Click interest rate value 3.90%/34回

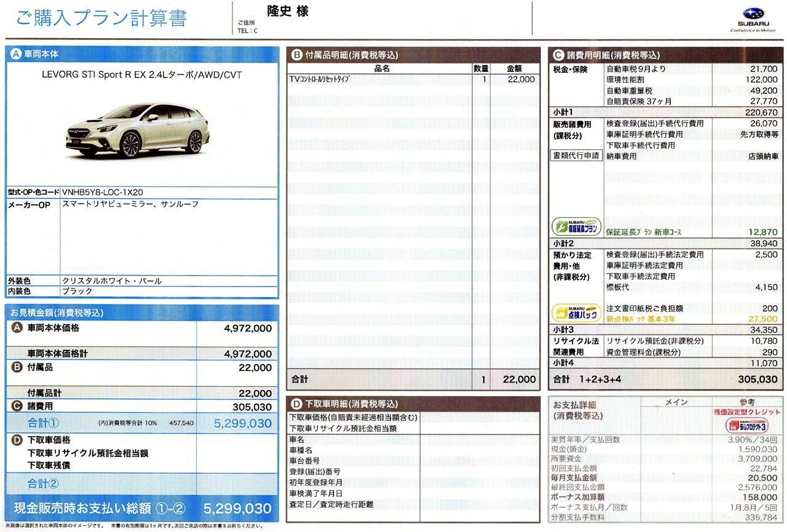point(752,439)
